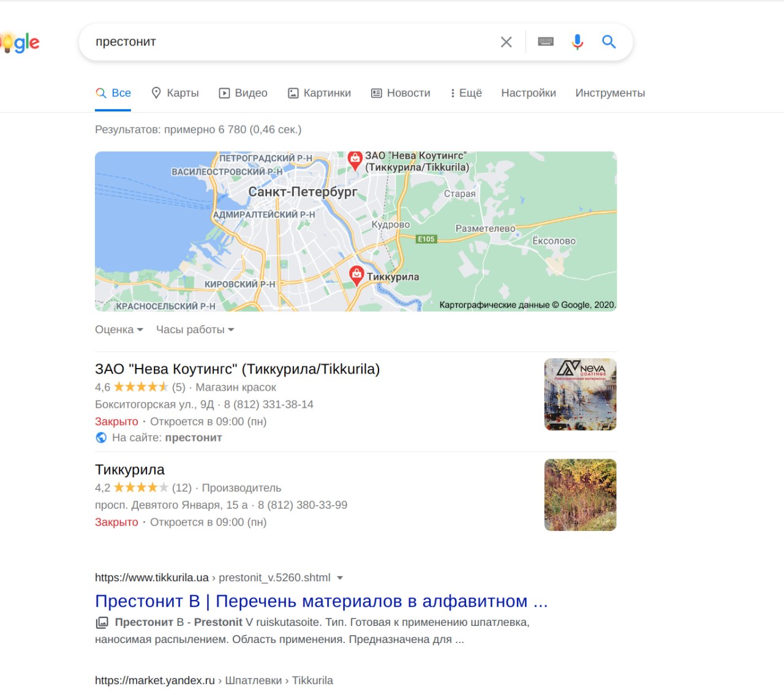The height and width of the screenshot is (695, 784).
Task: Clear the search query with the X icon
Action: pyautogui.click(x=506, y=42)
